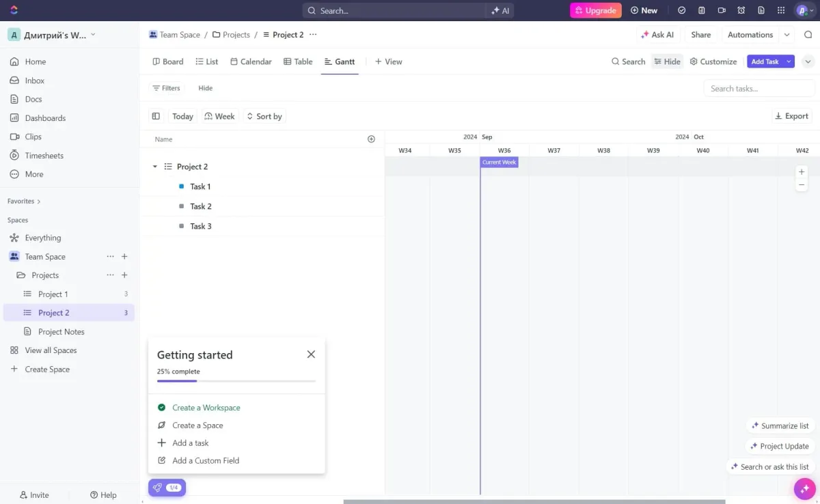Click the Upgrade button
Image resolution: width=820 pixels, height=504 pixels.
click(x=595, y=10)
